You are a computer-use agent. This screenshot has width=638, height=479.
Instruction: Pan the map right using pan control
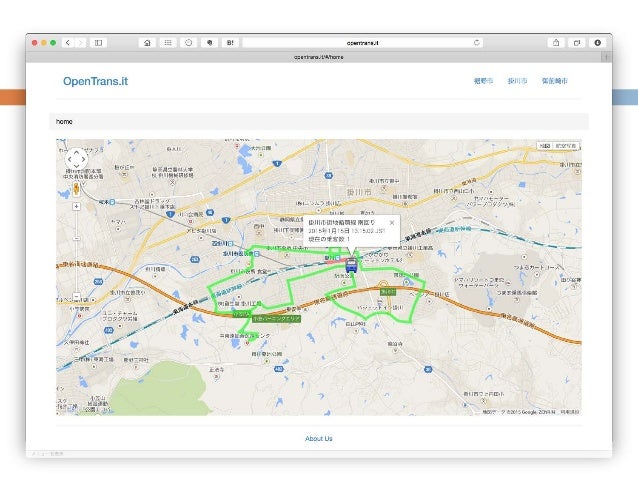pos(83,159)
